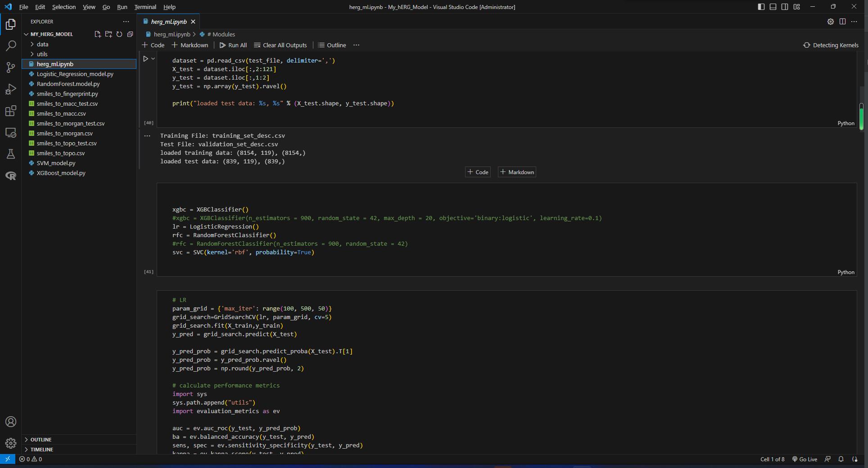
Task: Toggle Panel layout button
Action: 773,7
